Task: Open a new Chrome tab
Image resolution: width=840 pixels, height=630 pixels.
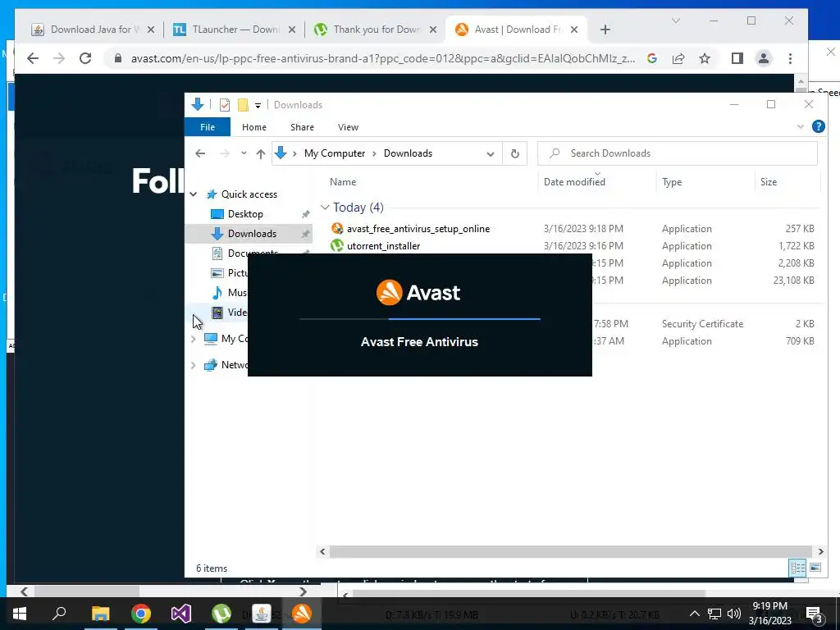Action: click(x=605, y=30)
